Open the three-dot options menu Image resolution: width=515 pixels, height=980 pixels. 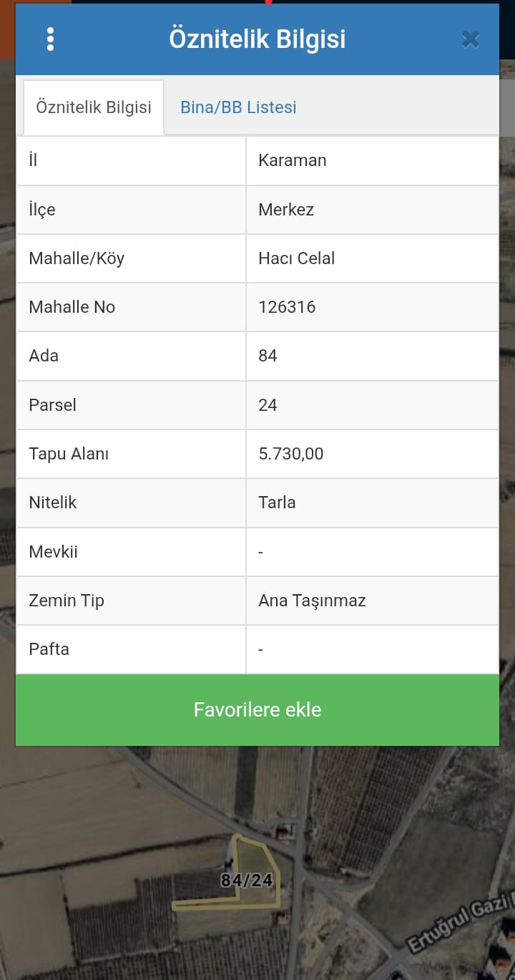(x=50, y=39)
